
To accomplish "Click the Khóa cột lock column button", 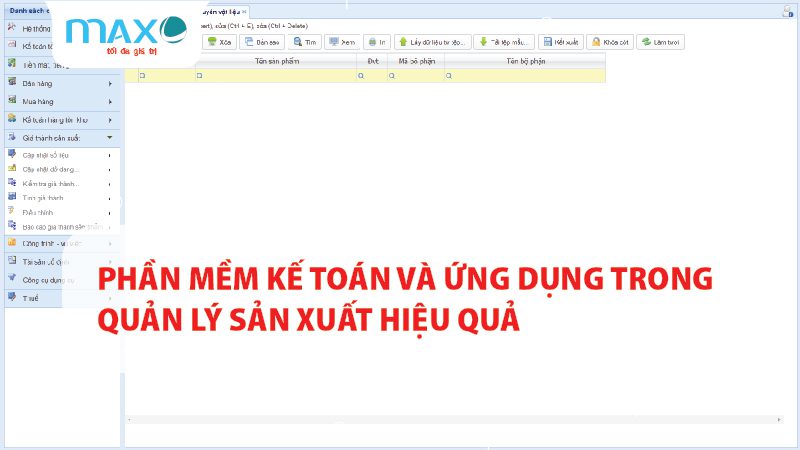I will click(x=610, y=42).
